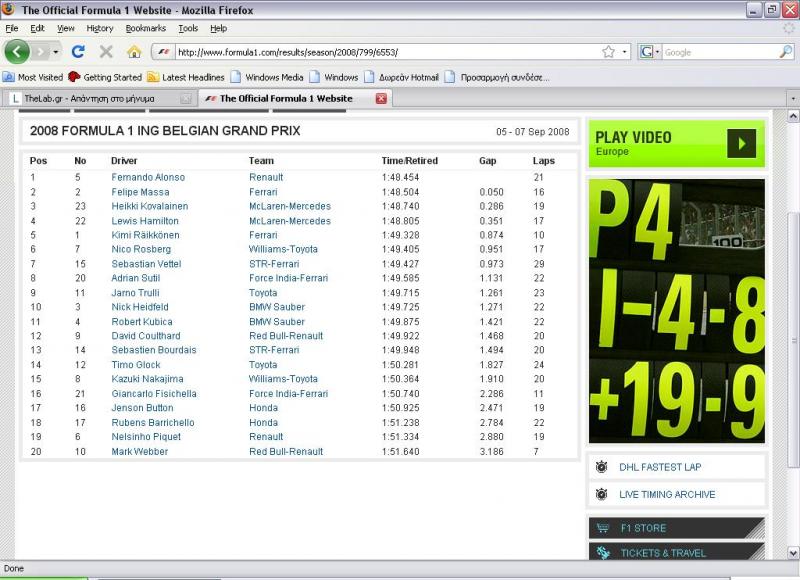Image resolution: width=800 pixels, height=580 pixels.
Task: Open Sebastian Vettel driver link
Action: point(146,264)
